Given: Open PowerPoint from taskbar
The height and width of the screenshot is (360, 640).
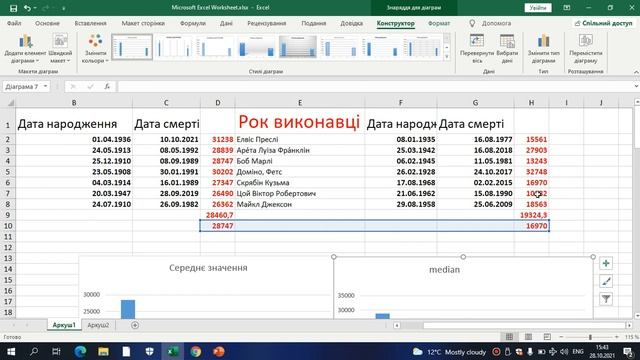Looking at the screenshot, I should pyautogui.click(x=219, y=351).
